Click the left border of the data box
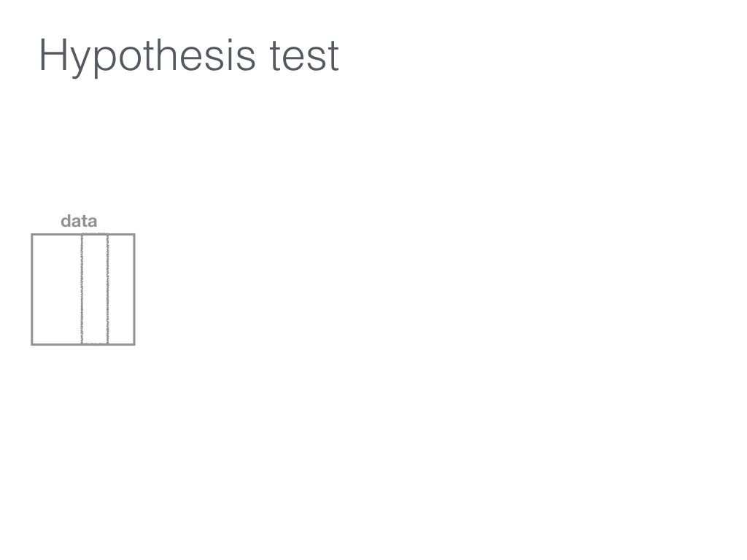 (x=32, y=289)
